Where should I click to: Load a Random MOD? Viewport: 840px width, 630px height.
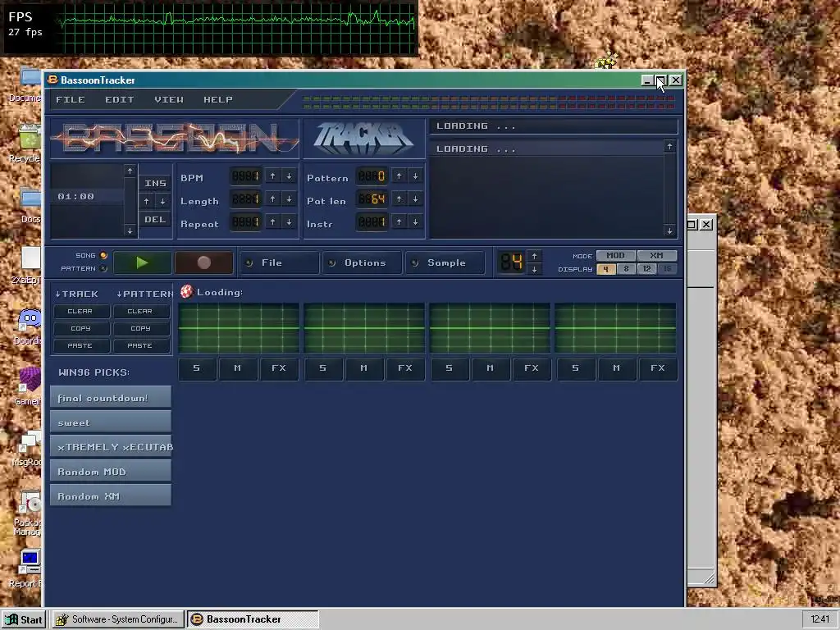pyautogui.click(x=111, y=472)
